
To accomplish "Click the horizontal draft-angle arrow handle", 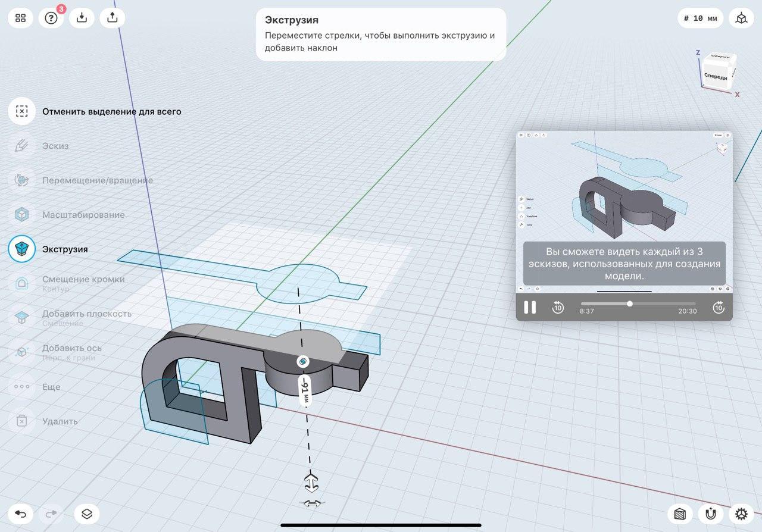I will click(313, 503).
